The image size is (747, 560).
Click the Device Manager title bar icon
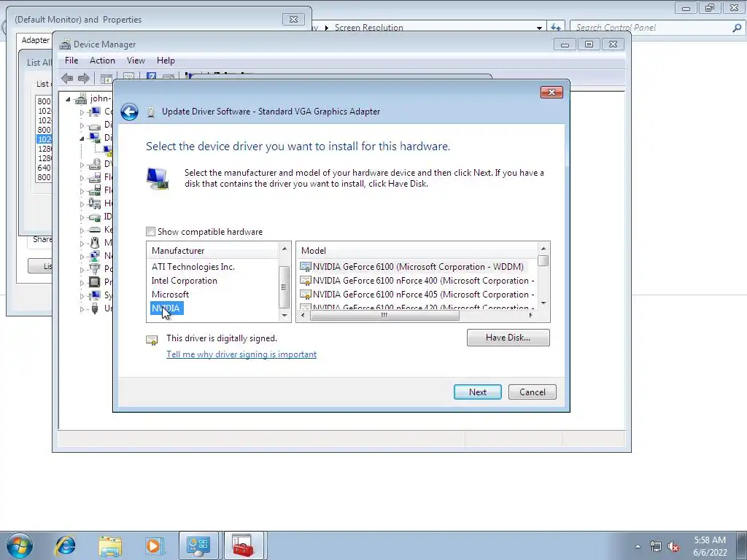click(65, 44)
